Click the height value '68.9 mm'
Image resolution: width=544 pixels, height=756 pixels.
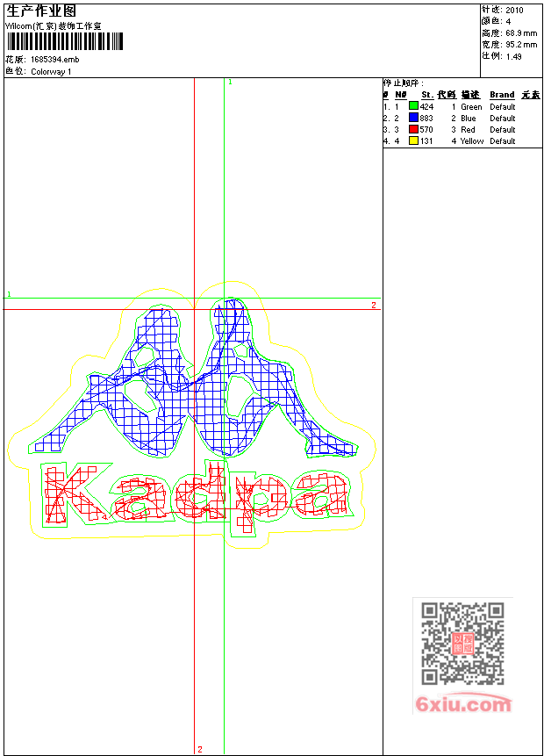point(521,33)
